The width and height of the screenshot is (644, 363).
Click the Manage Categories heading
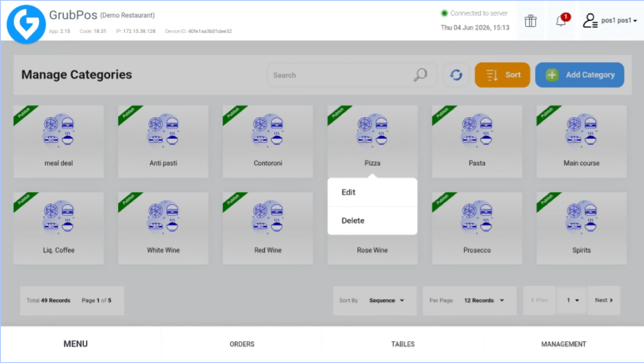click(x=77, y=75)
